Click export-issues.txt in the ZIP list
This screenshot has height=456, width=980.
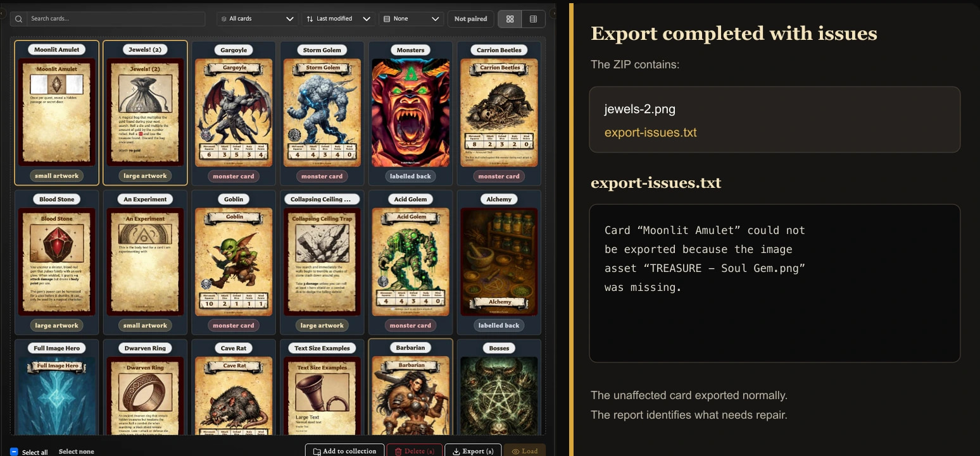[650, 132]
